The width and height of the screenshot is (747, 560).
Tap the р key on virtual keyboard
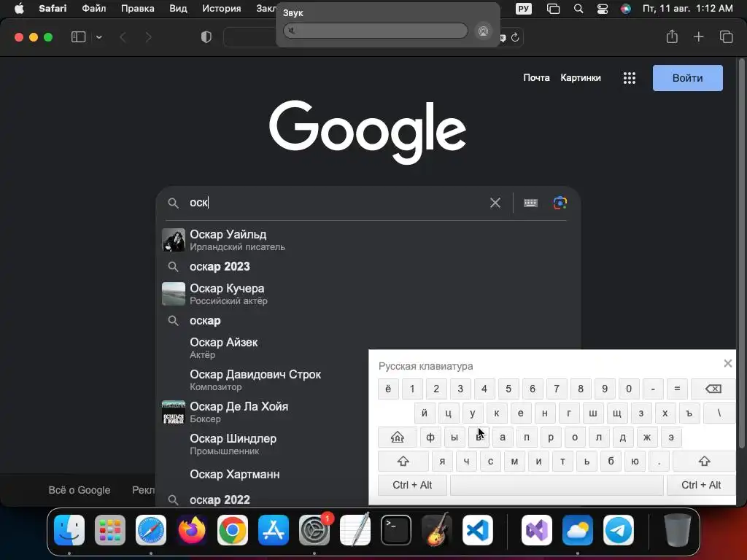tap(551, 437)
